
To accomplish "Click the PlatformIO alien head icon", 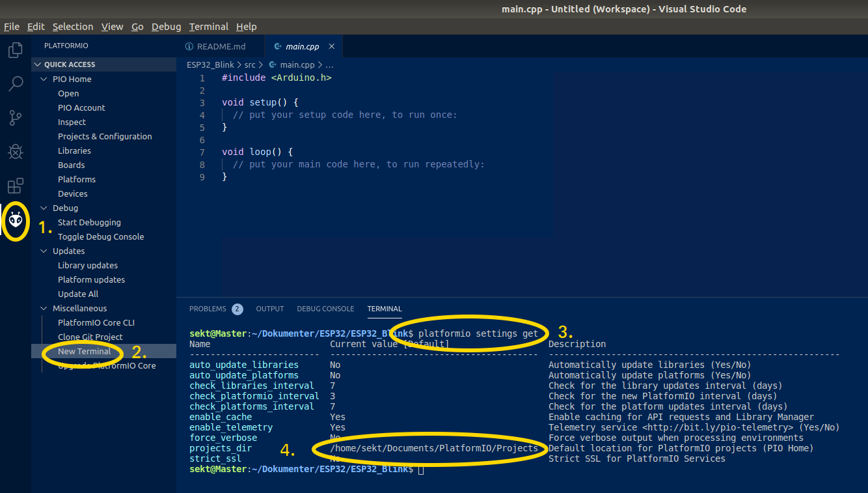I will (16, 220).
